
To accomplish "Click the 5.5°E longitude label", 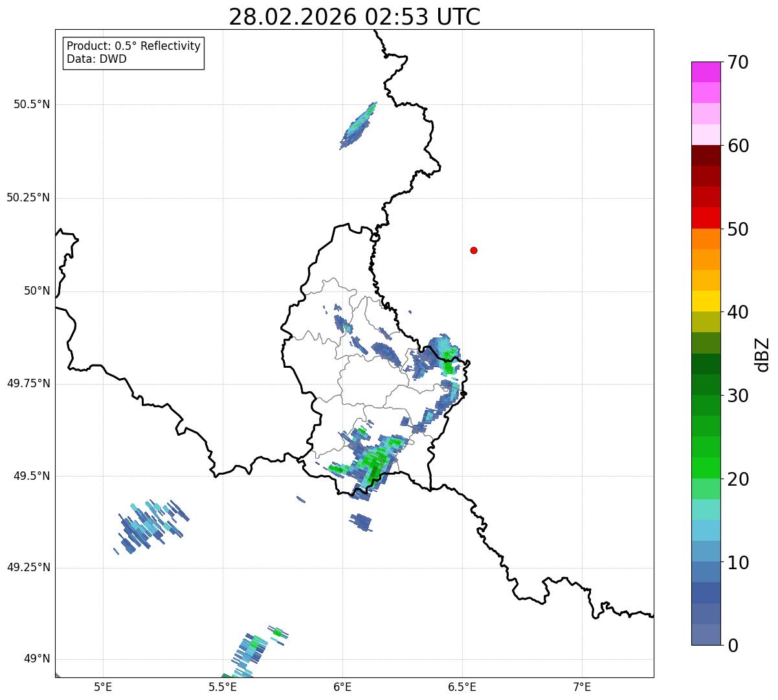I will 223,686.
